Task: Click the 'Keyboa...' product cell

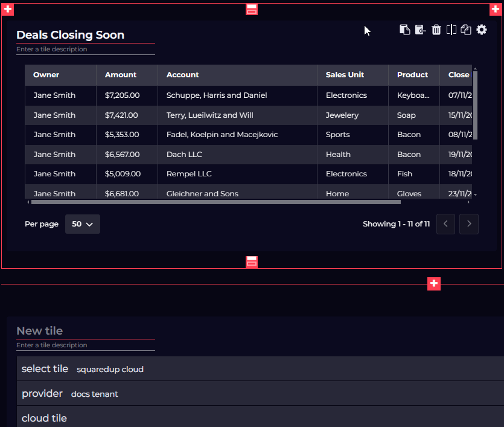Action: click(x=414, y=95)
